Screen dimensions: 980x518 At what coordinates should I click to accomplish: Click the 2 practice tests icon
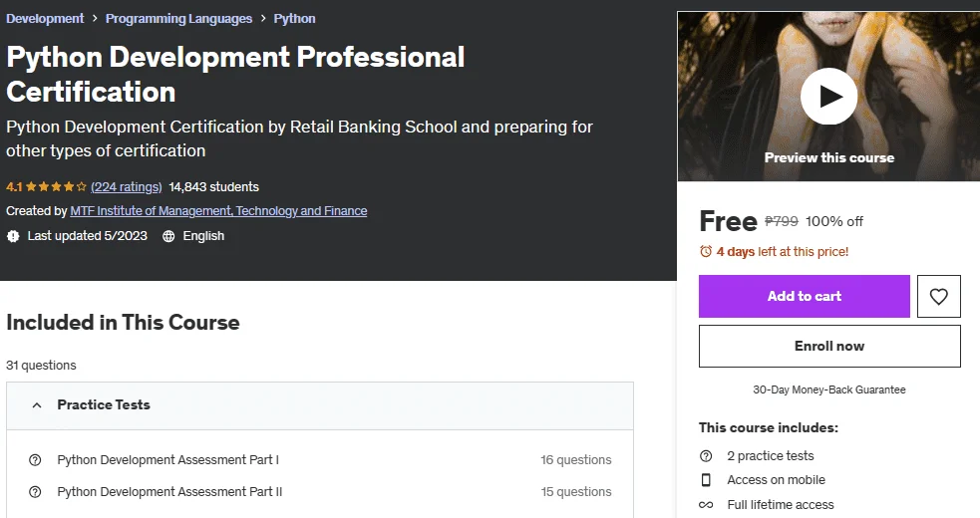pyautogui.click(x=706, y=456)
